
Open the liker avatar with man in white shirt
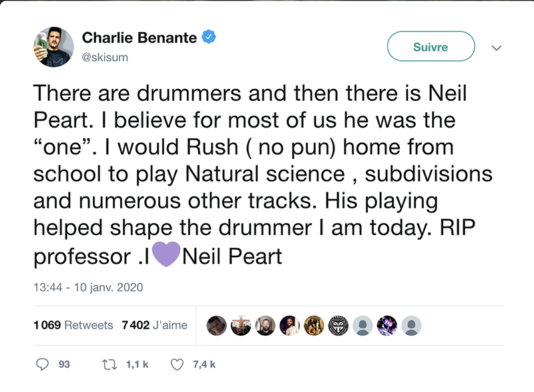[290, 325]
